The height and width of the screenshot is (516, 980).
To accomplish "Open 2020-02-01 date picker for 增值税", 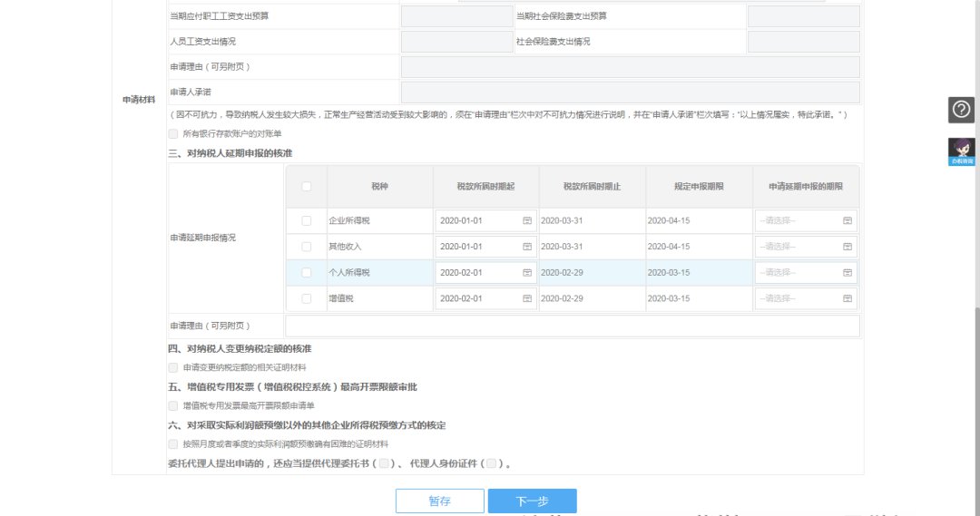I will click(x=485, y=298).
